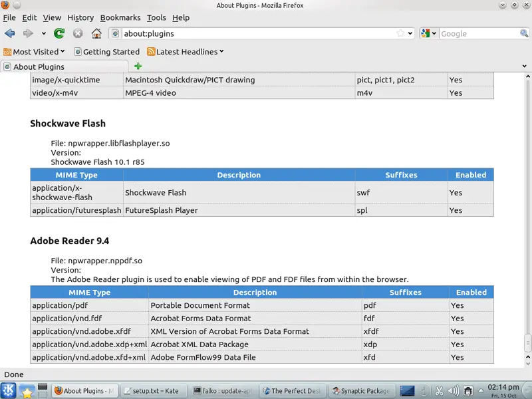Open the Klipper scissors tray icon
532x399 pixels.
tap(439, 391)
